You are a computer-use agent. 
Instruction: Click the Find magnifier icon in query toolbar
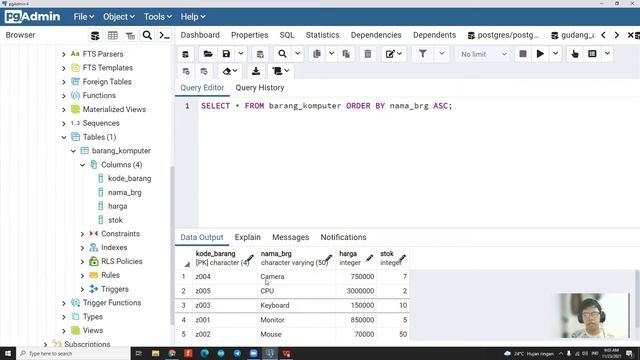click(x=282, y=54)
